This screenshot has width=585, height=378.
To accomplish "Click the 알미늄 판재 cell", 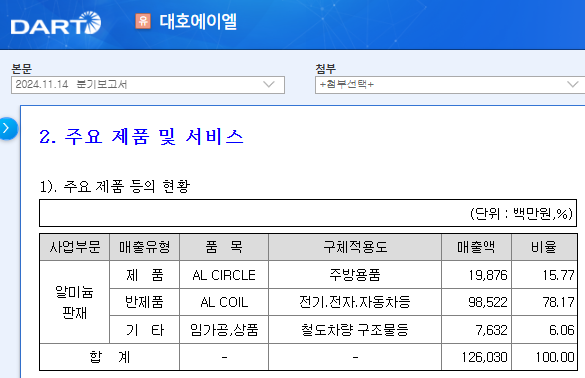I will tap(75, 302).
